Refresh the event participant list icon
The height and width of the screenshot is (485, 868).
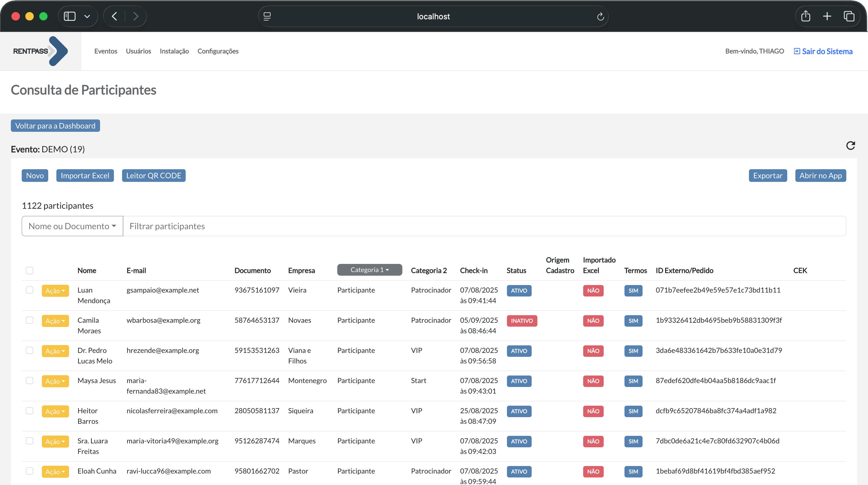coord(851,145)
